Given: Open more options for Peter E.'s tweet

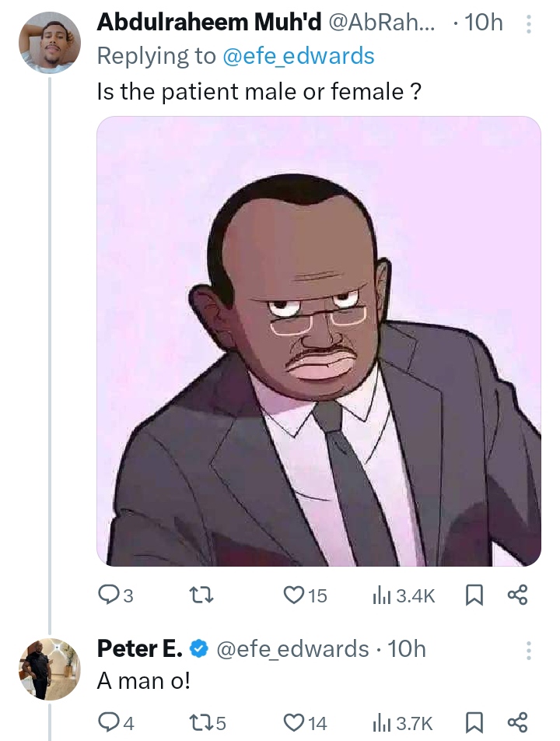Looking at the screenshot, I should (x=529, y=650).
